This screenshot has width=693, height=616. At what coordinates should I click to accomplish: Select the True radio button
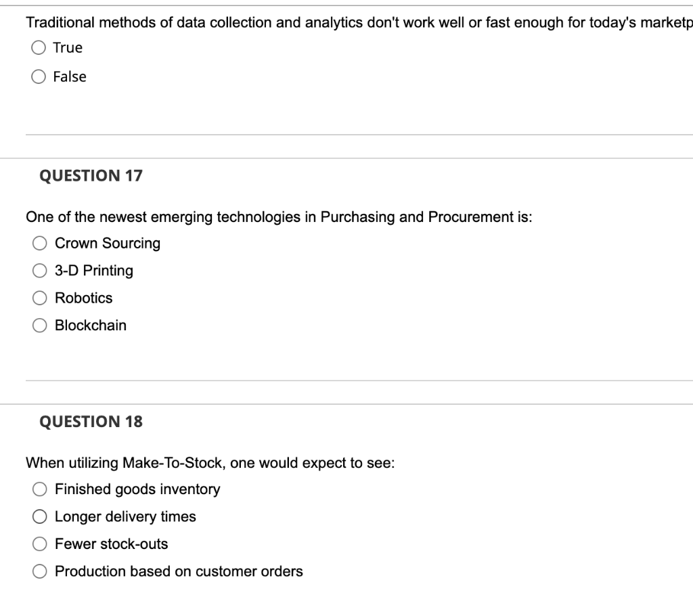point(39,47)
